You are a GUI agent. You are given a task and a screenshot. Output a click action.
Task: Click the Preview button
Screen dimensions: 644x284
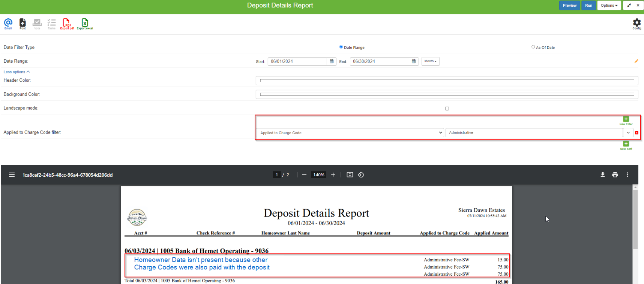tap(569, 5)
